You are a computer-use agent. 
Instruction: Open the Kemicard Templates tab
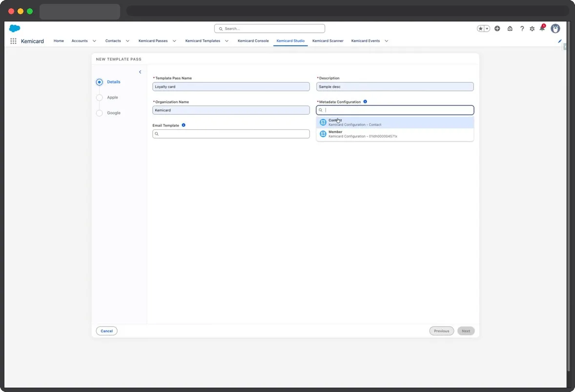click(203, 41)
